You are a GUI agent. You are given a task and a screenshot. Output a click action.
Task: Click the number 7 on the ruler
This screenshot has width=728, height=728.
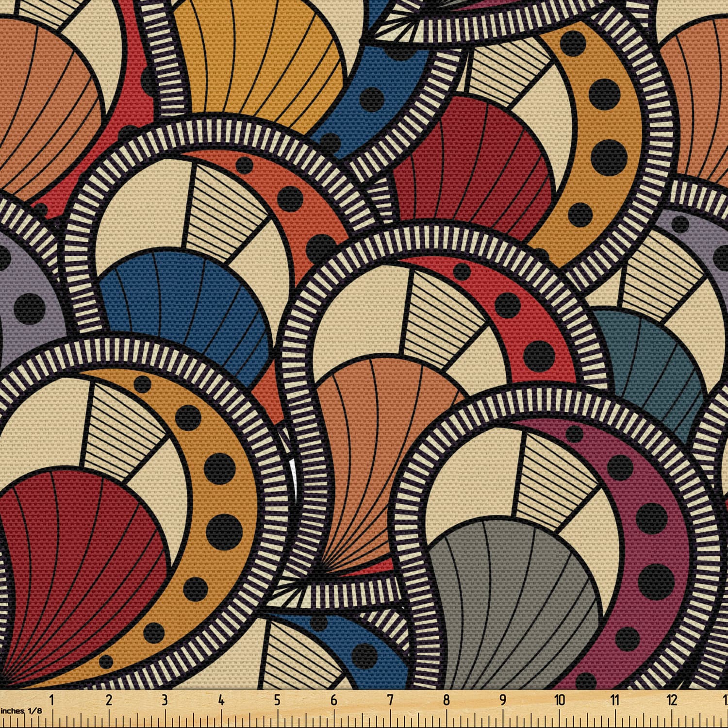pyautogui.click(x=390, y=699)
